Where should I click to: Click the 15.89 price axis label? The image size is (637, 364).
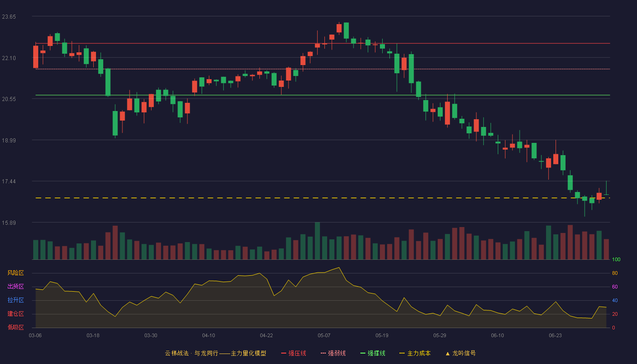click(9, 223)
